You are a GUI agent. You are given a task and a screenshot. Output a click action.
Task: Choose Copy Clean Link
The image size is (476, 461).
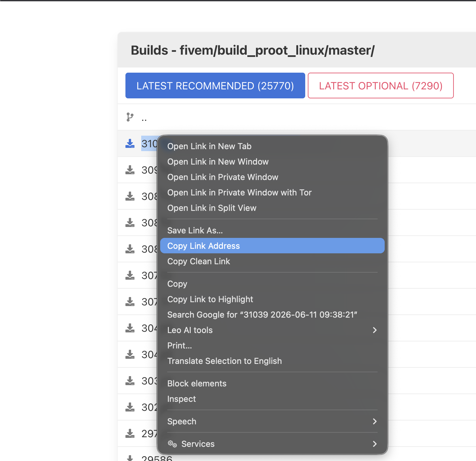(x=272, y=261)
